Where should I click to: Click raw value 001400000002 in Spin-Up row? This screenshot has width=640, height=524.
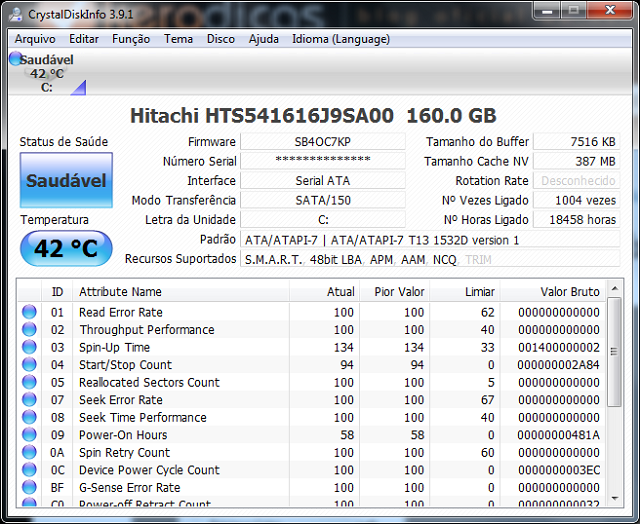click(559, 347)
